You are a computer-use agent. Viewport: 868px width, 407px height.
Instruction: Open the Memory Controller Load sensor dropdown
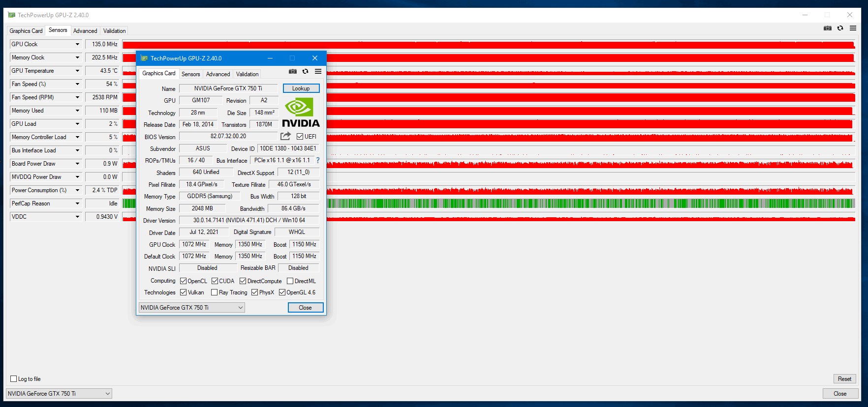(77, 137)
